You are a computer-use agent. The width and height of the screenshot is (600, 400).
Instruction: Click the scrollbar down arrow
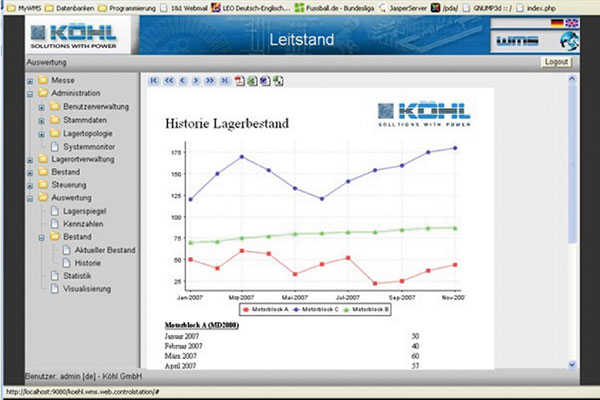click(x=572, y=364)
